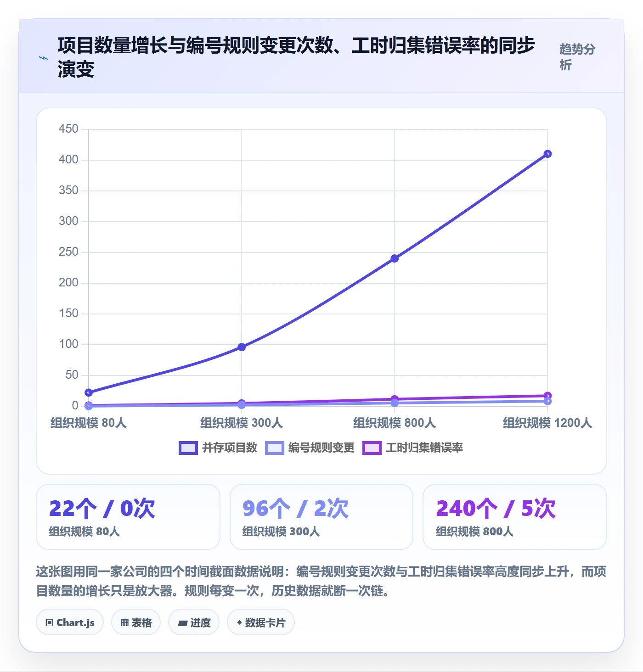Click the y-axis value 300
This screenshot has width=643, height=672.
tap(68, 221)
